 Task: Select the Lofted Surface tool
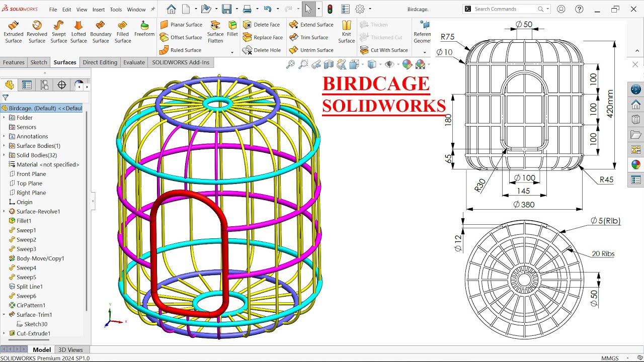(78, 32)
